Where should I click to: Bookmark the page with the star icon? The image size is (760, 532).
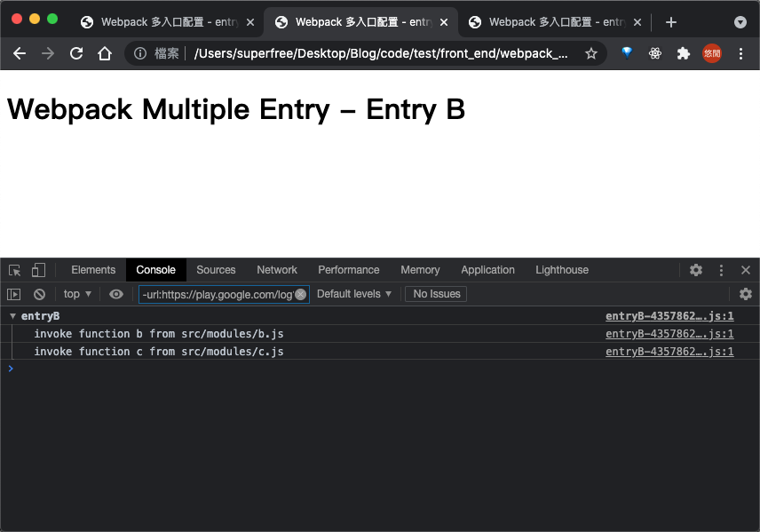point(590,53)
